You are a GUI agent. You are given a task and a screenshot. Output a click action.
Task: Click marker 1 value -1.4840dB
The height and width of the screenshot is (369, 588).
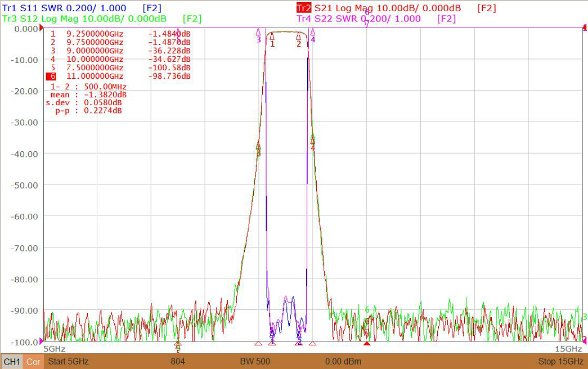point(169,34)
